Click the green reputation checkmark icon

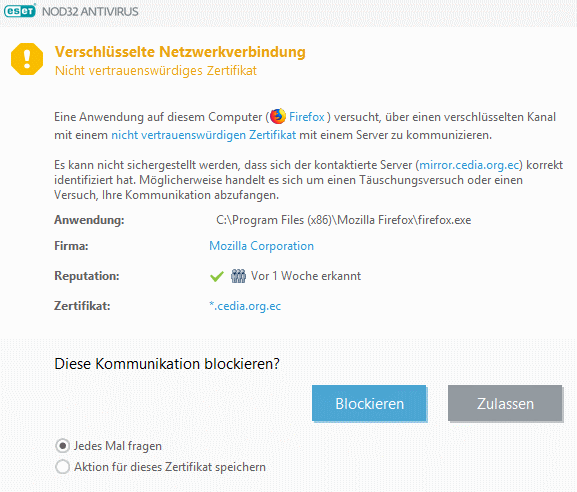click(x=217, y=276)
